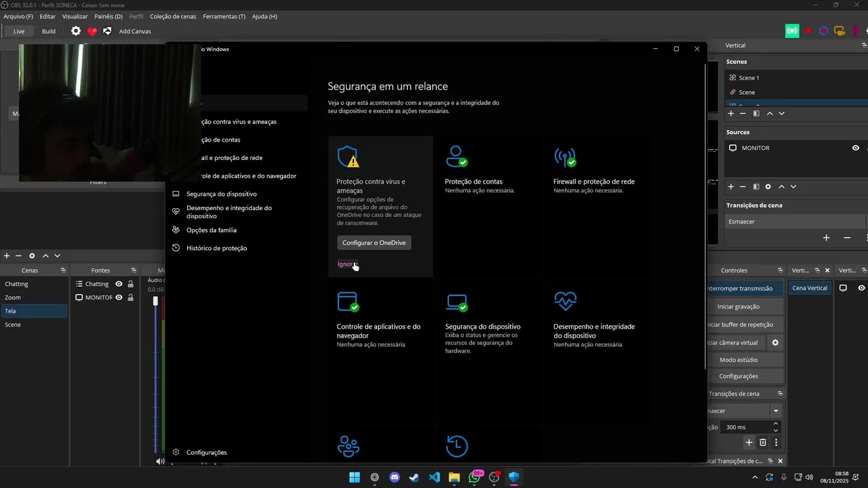Click the Windows Start button
868x488 pixels.
tap(355, 477)
